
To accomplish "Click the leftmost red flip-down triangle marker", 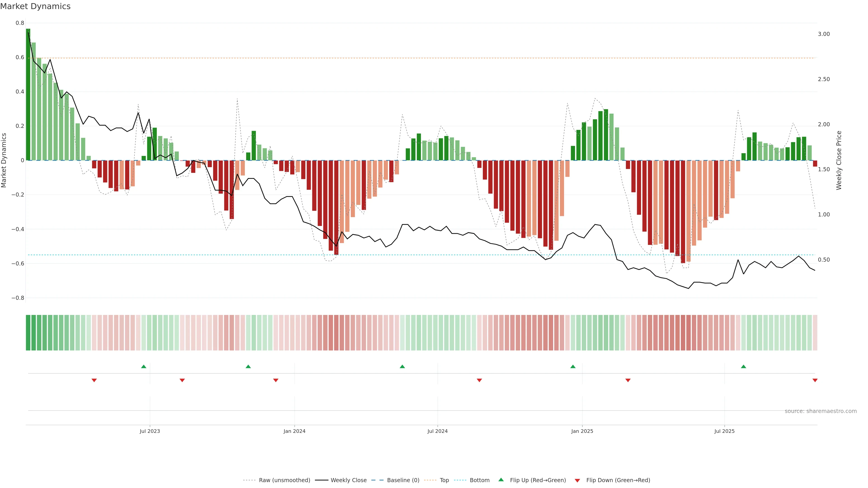I will click(94, 380).
